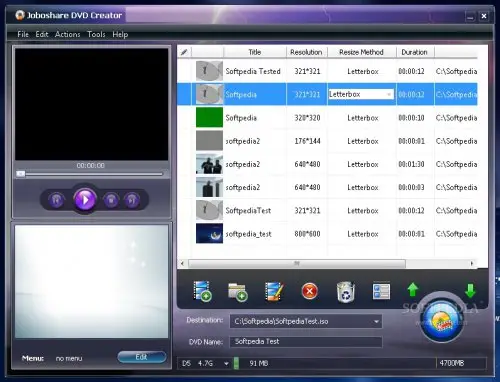Open the properties list icon
Screen dimensions: 500x382
pyautogui.click(x=381, y=291)
